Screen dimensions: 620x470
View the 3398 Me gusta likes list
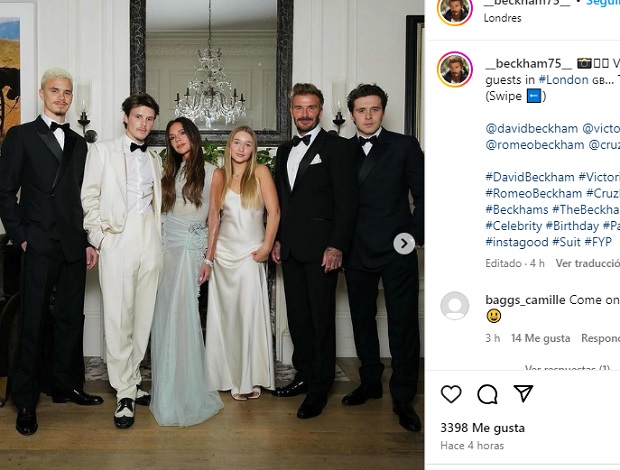tap(482, 428)
